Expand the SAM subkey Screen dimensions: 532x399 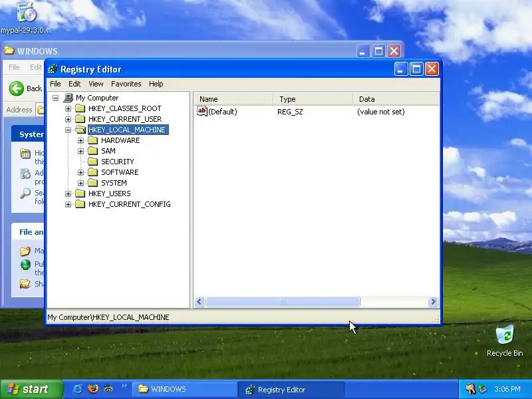pos(80,151)
